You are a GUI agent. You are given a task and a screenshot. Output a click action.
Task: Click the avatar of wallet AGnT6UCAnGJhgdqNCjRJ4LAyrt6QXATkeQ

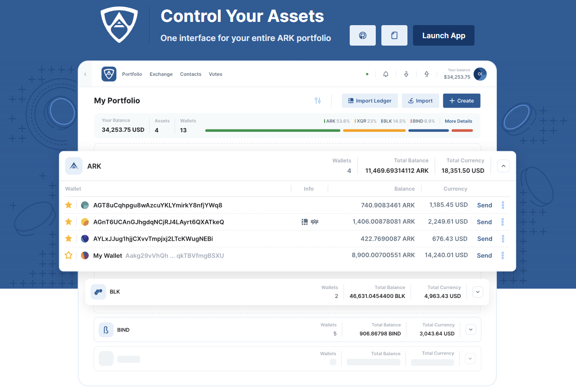click(x=85, y=222)
